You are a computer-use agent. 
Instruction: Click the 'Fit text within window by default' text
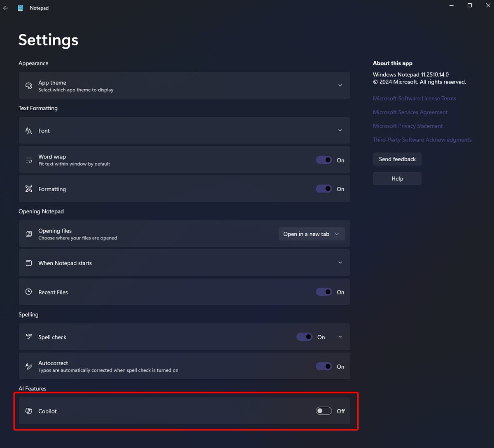[74, 164]
